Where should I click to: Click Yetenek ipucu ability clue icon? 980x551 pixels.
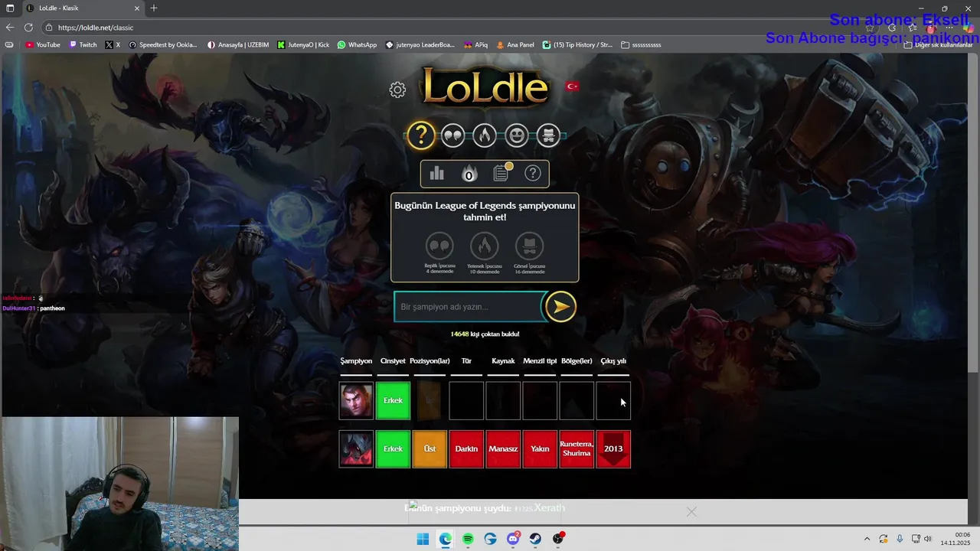485,246
